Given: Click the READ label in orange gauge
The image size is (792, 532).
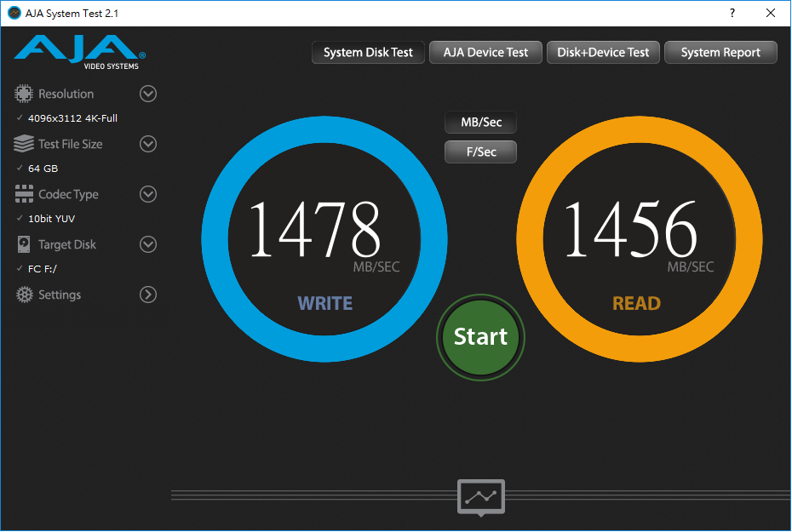Looking at the screenshot, I should (x=636, y=303).
